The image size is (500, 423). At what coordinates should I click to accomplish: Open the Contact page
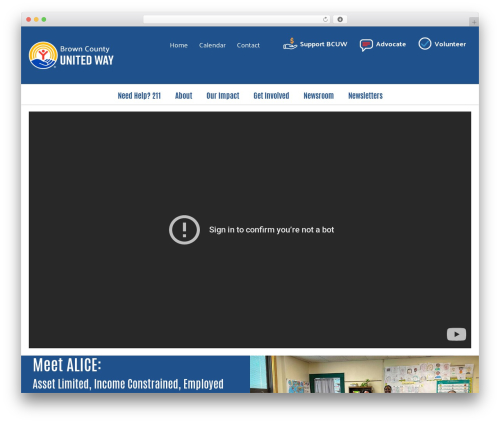[248, 45]
